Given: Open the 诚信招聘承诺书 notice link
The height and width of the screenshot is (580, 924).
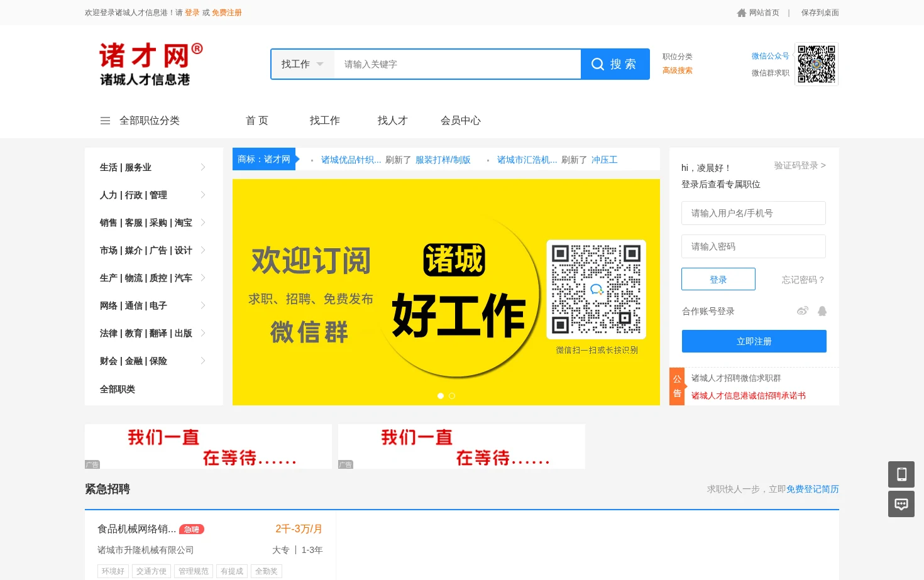Looking at the screenshot, I should click(749, 395).
